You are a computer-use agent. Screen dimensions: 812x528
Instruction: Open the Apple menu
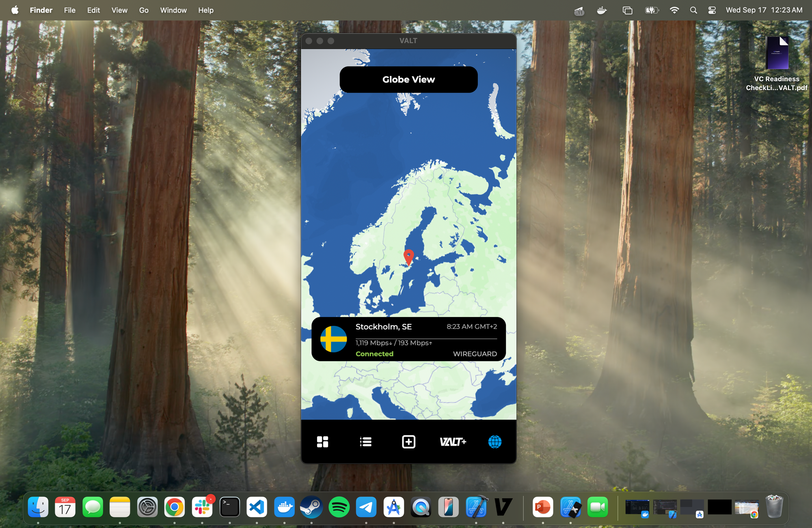[15, 10]
